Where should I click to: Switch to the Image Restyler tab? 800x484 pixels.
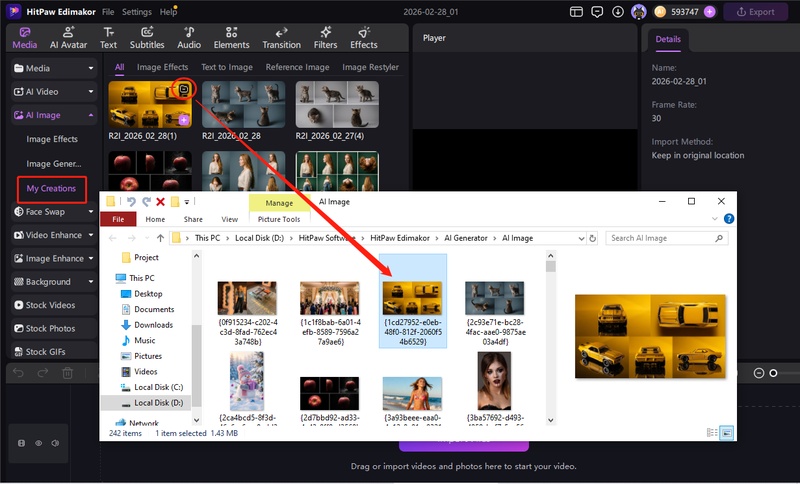coord(370,67)
